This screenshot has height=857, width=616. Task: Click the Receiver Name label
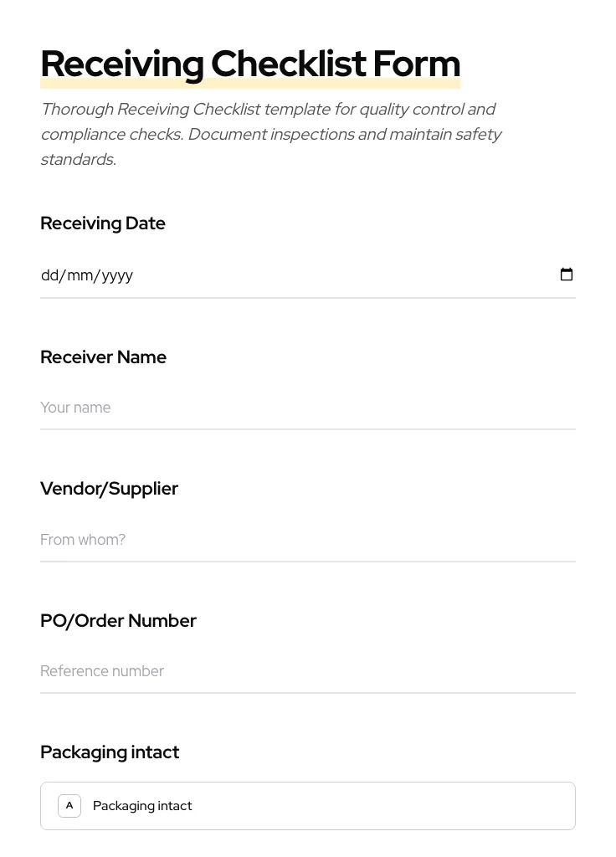click(103, 357)
